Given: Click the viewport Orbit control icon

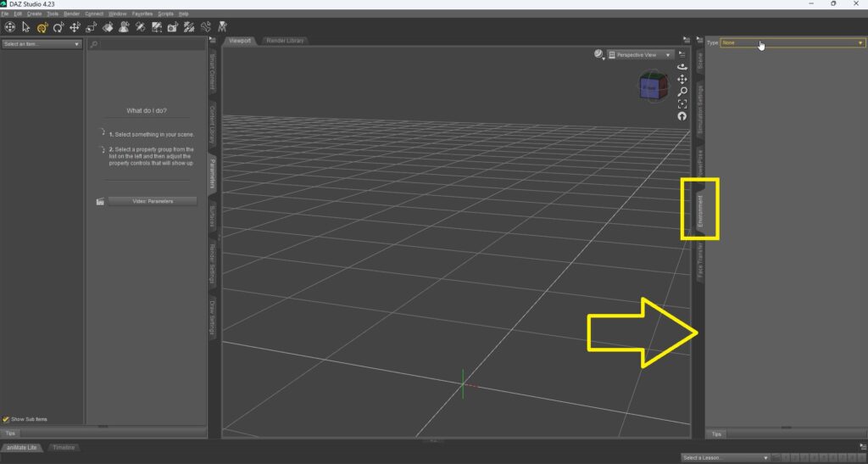Looking at the screenshot, I should [682, 66].
